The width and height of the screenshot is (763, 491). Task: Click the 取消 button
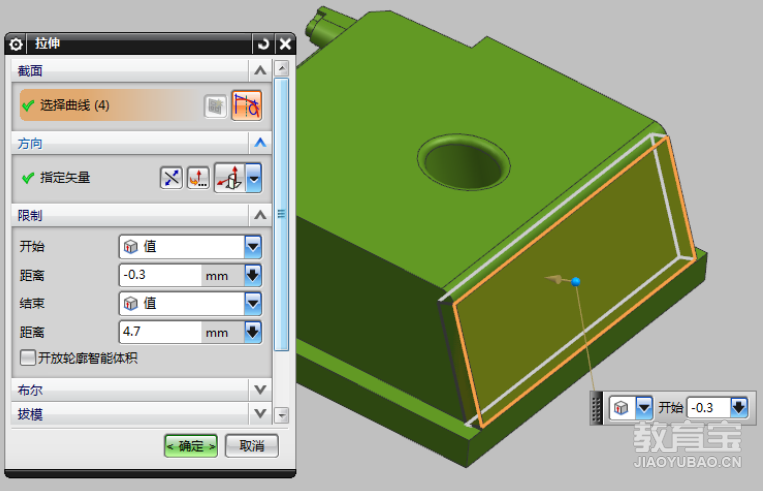(x=252, y=446)
